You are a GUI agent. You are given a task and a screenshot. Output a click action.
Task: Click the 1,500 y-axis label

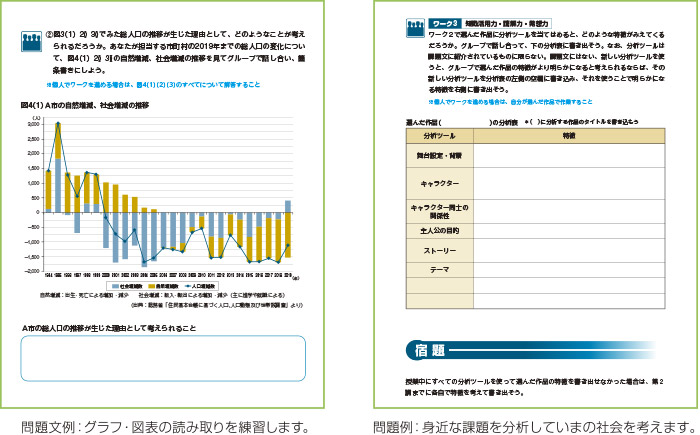pyautogui.click(x=34, y=168)
